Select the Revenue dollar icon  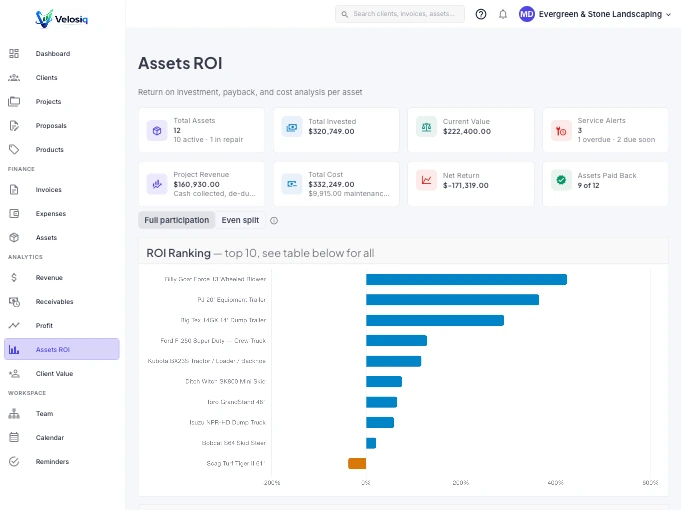pyautogui.click(x=14, y=277)
